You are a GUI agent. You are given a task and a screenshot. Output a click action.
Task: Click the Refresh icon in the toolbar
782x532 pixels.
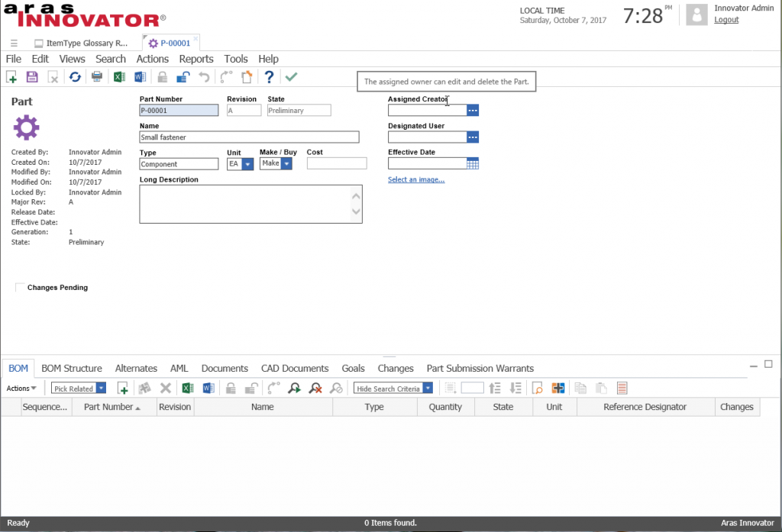click(x=75, y=77)
